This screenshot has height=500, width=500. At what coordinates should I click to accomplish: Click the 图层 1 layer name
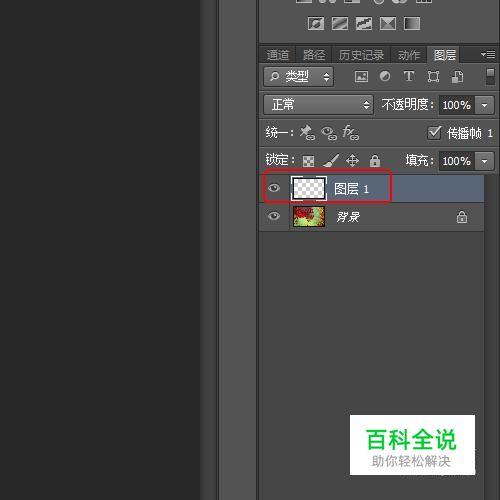pos(351,189)
